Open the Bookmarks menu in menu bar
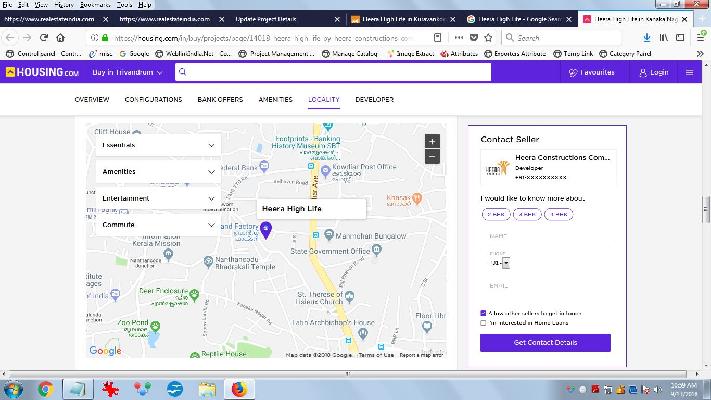711x400 pixels. tap(95, 5)
